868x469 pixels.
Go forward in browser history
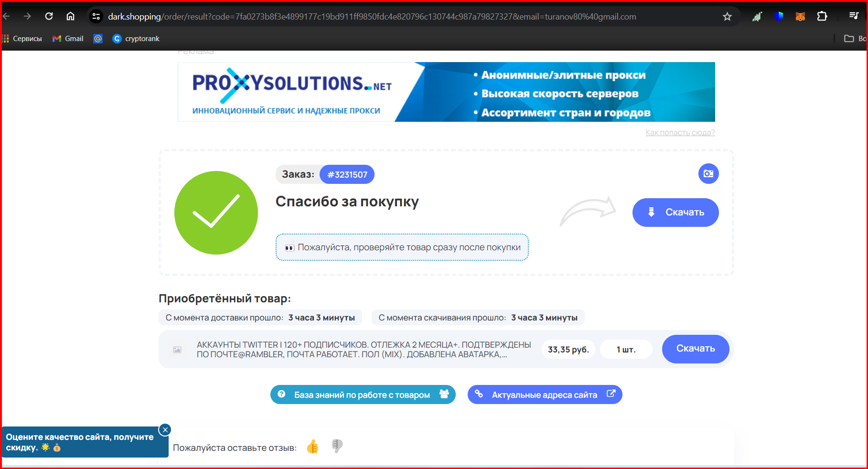coord(27,16)
